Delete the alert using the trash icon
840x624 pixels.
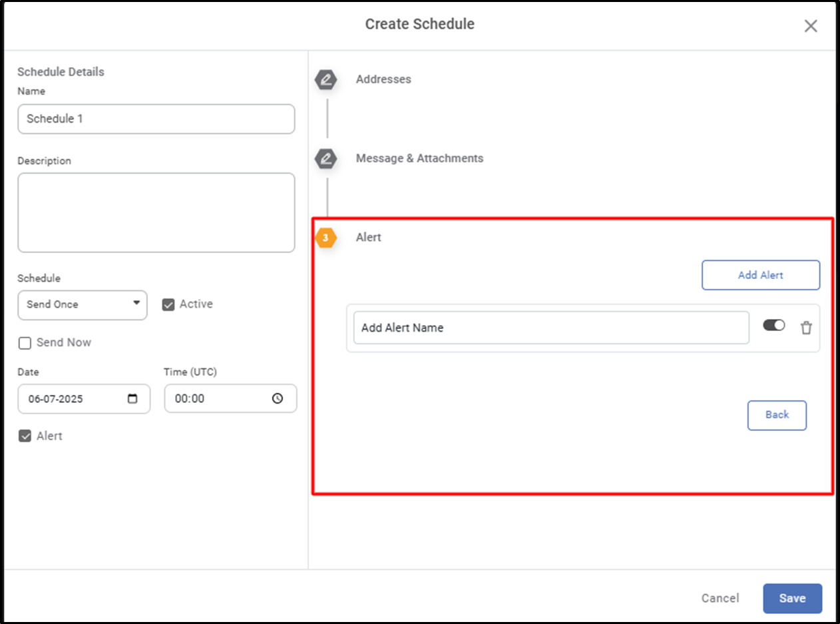806,327
